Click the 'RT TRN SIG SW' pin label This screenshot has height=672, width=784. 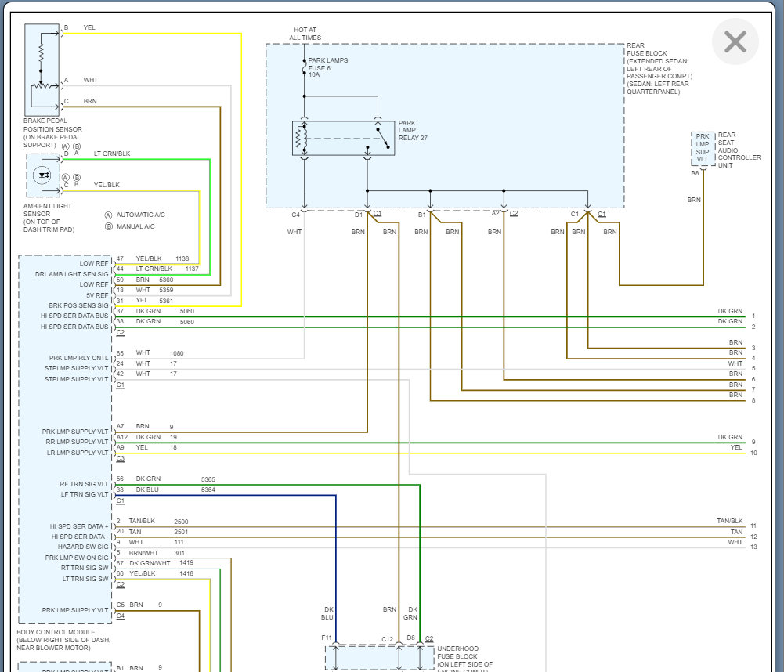(85, 568)
